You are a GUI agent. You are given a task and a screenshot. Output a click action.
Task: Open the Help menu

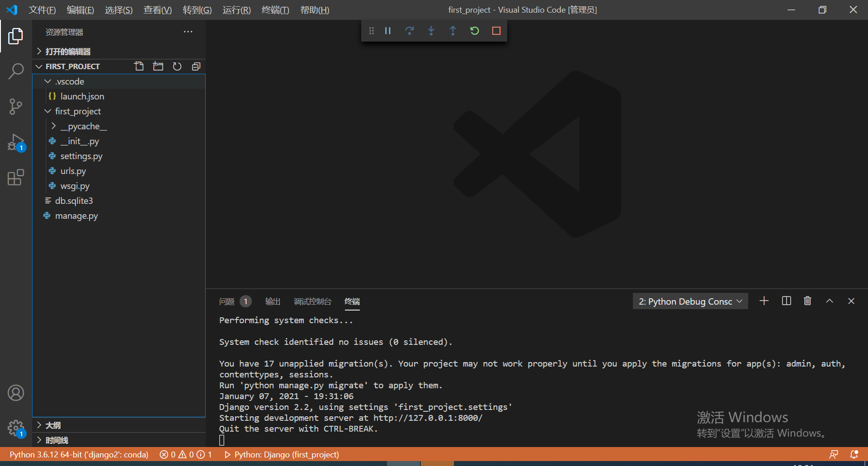pos(315,10)
